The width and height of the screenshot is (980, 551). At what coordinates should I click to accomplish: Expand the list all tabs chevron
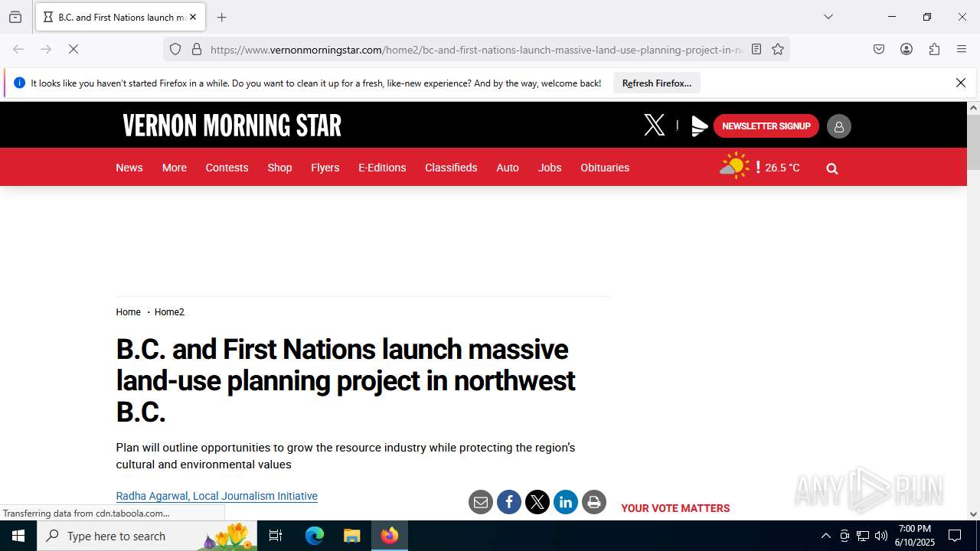coord(828,17)
